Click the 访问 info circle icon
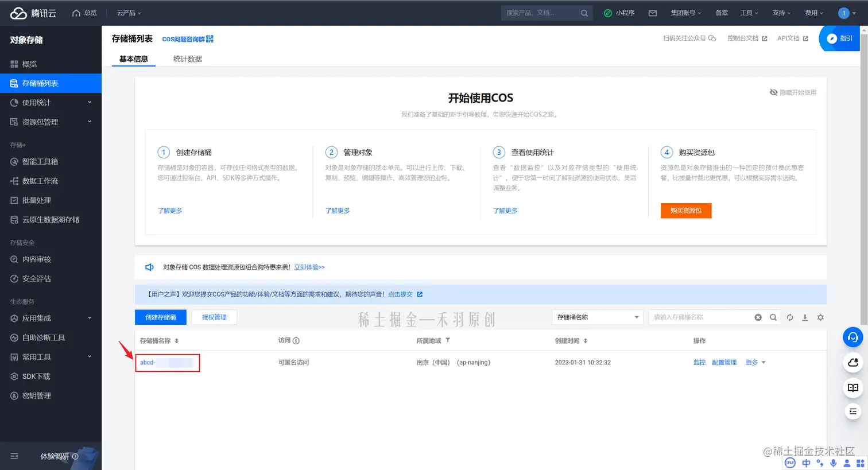Viewport: 868px width, 470px height. (x=296, y=341)
